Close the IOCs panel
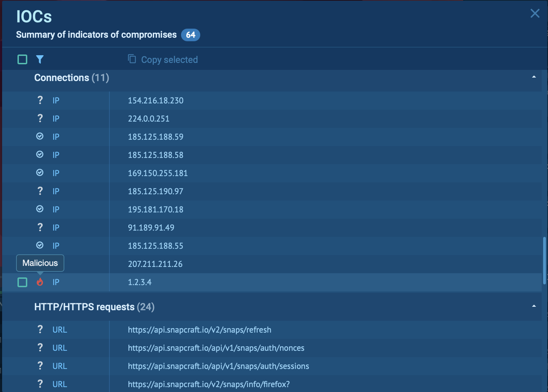Image resolution: width=548 pixels, height=392 pixels. [x=535, y=13]
